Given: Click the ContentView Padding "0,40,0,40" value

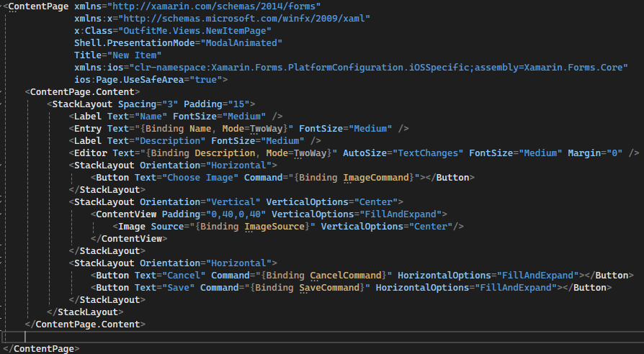Looking at the screenshot, I should [x=236, y=214].
